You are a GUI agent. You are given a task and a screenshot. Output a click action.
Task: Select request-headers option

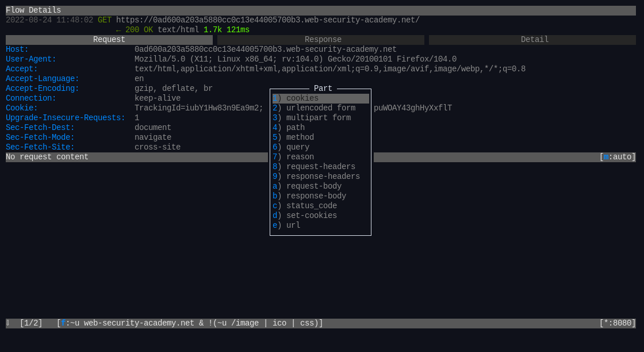320,167
